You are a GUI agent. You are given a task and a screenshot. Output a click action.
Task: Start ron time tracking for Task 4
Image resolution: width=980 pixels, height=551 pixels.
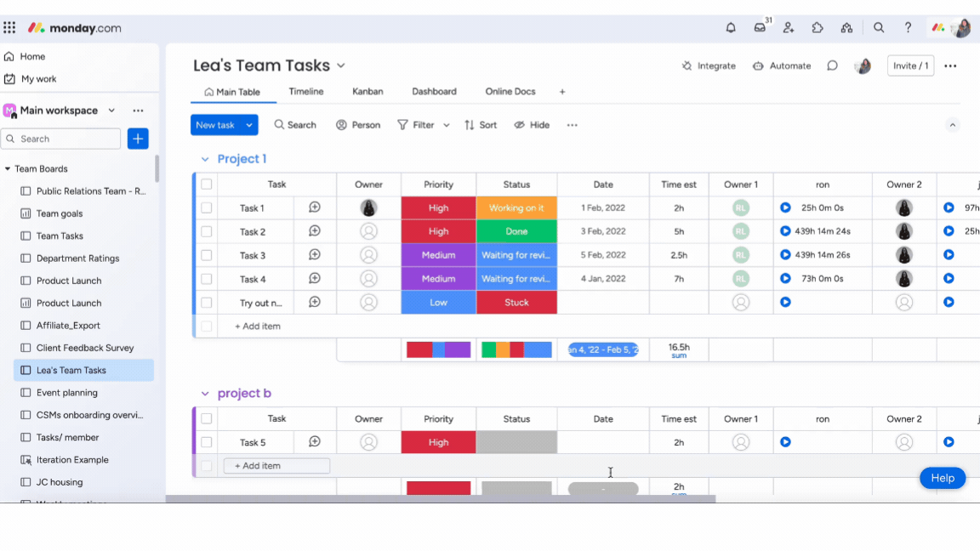coord(786,279)
